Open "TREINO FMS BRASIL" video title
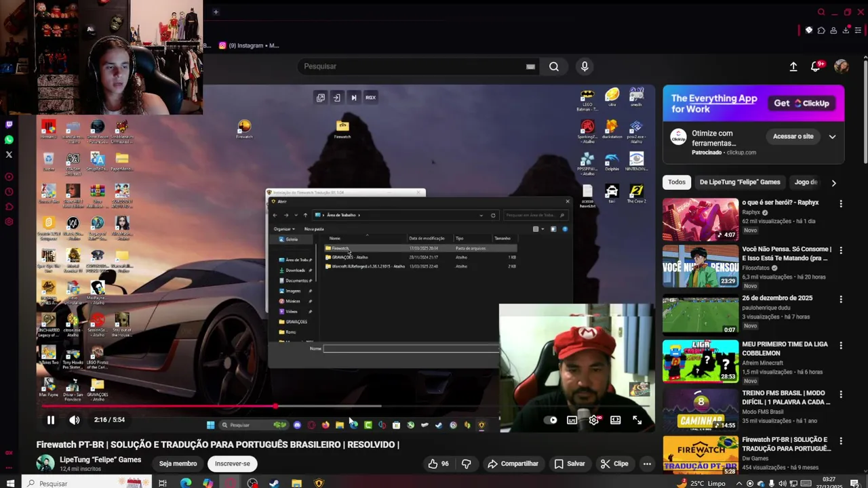The width and height of the screenshot is (868, 488). pyautogui.click(x=786, y=397)
